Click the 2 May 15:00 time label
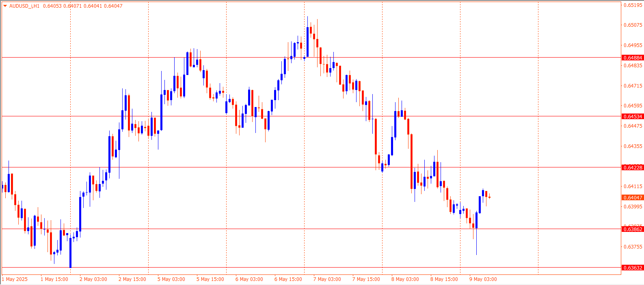644x285 pixels. (x=132, y=279)
